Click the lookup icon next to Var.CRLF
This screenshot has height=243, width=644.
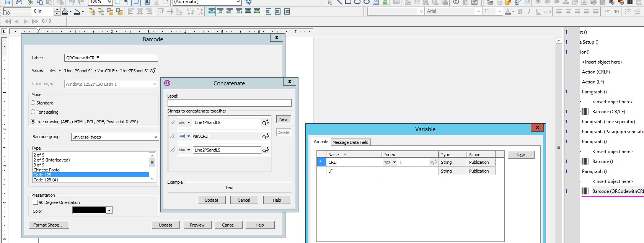point(265,136)
